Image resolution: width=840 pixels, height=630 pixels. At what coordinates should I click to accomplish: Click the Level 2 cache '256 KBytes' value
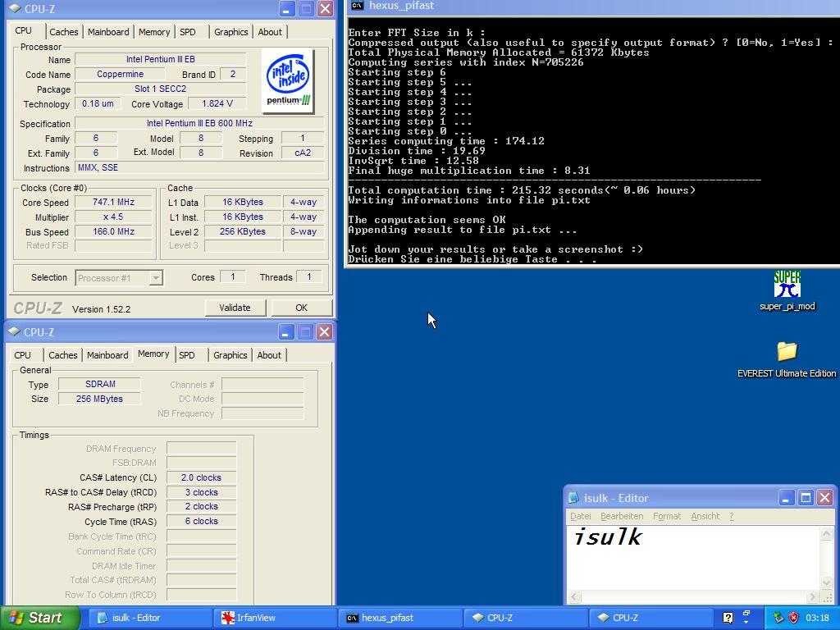242,231
